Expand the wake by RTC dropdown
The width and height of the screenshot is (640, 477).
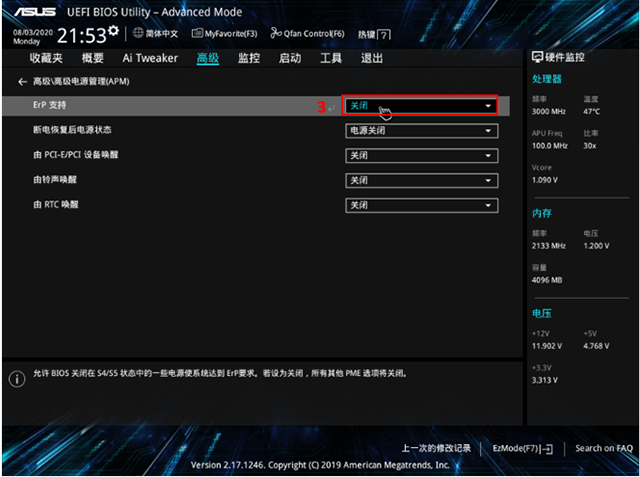[421, 206]
